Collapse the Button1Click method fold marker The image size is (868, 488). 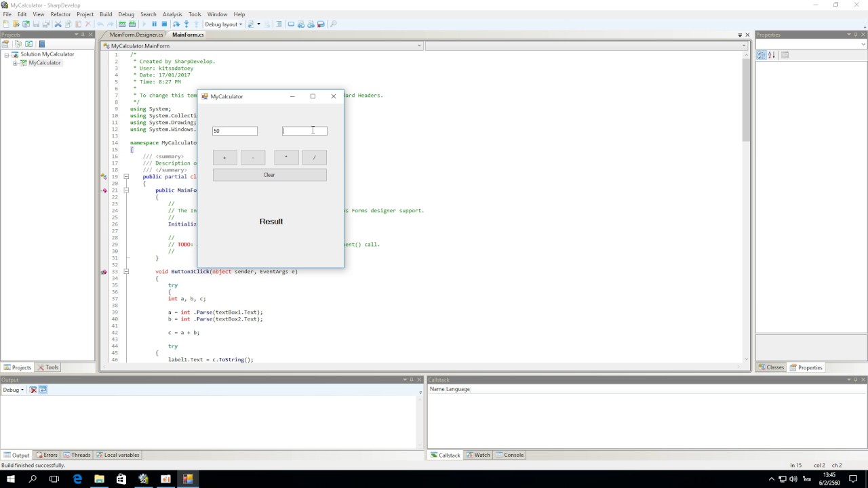tap(126, 272)
